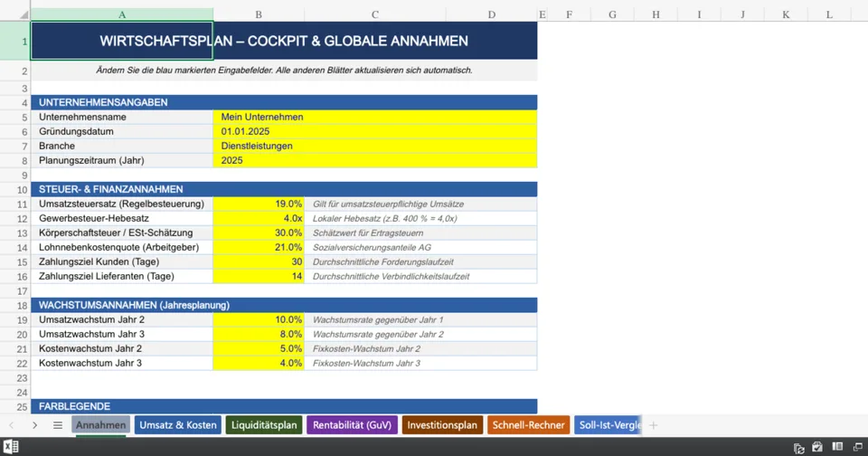Select column B header
Viewport: 868px width, 456px height.
[259, 14]
